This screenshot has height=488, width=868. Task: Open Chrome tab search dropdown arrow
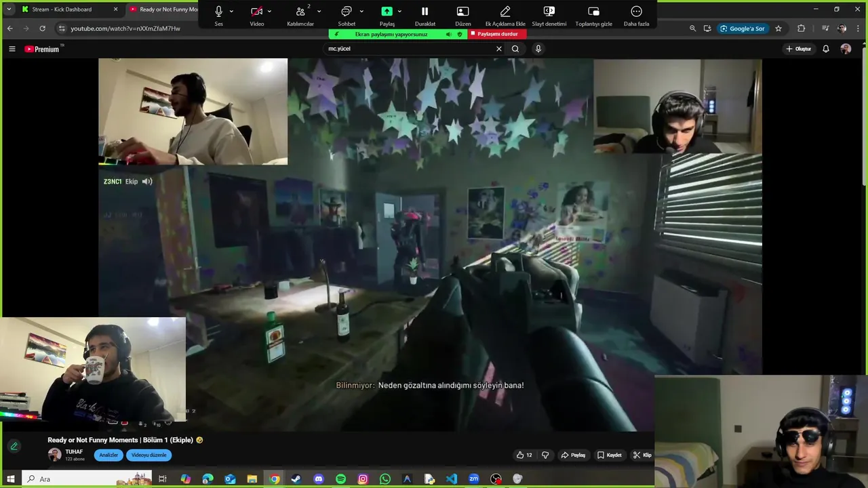pyautogui.click(x=9, y=9)
